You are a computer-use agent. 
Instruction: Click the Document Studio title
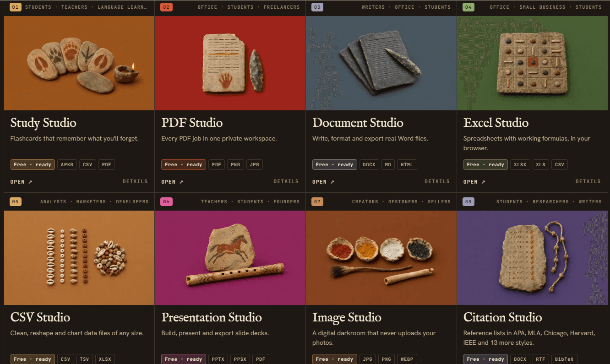pyautogui.click(x=358, y=123)
